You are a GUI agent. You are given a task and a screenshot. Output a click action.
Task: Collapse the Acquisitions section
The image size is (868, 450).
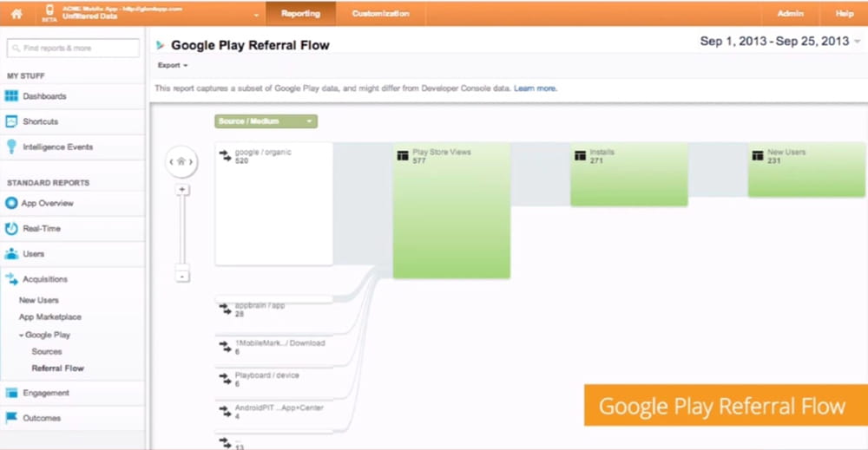point(45,279)
